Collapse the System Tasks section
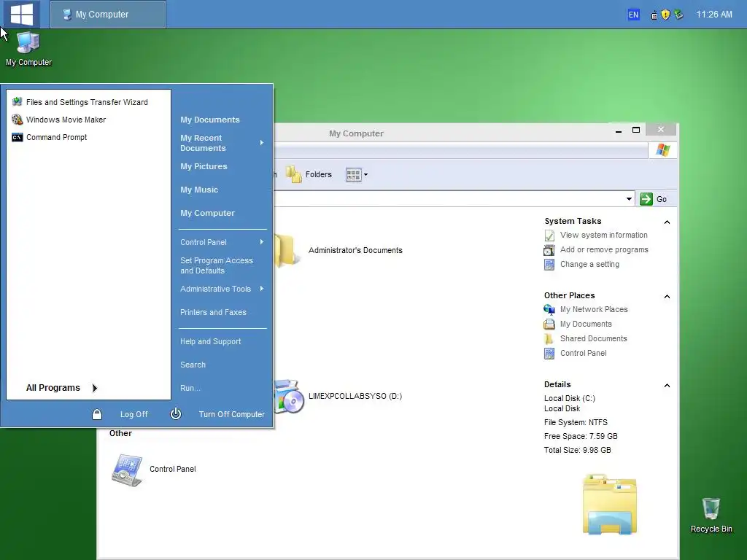The width and height of the screenshot is (747, 560). pos(667,222)
